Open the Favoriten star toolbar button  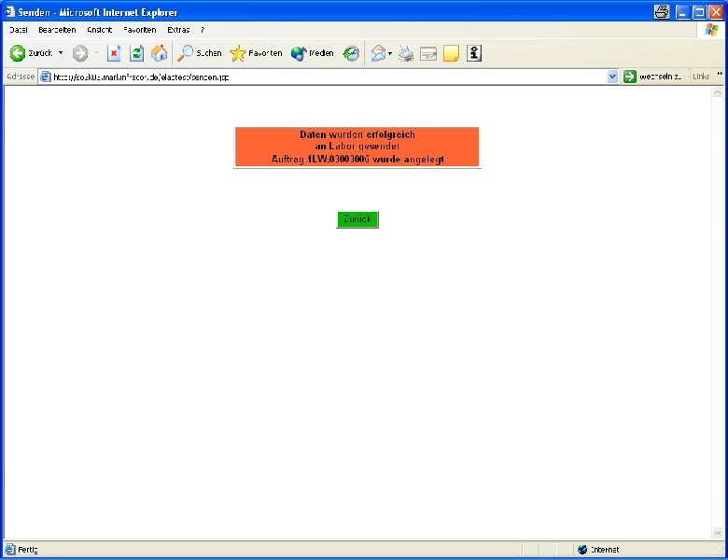click(256, 53)
